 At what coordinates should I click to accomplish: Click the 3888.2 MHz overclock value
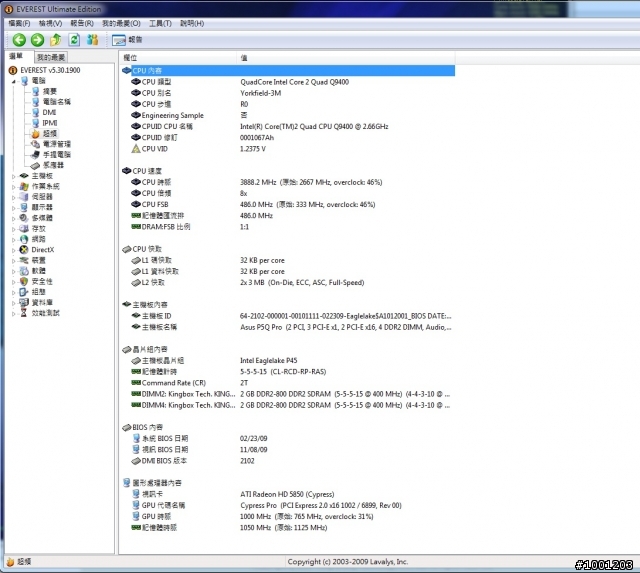(x=311, y=182)
